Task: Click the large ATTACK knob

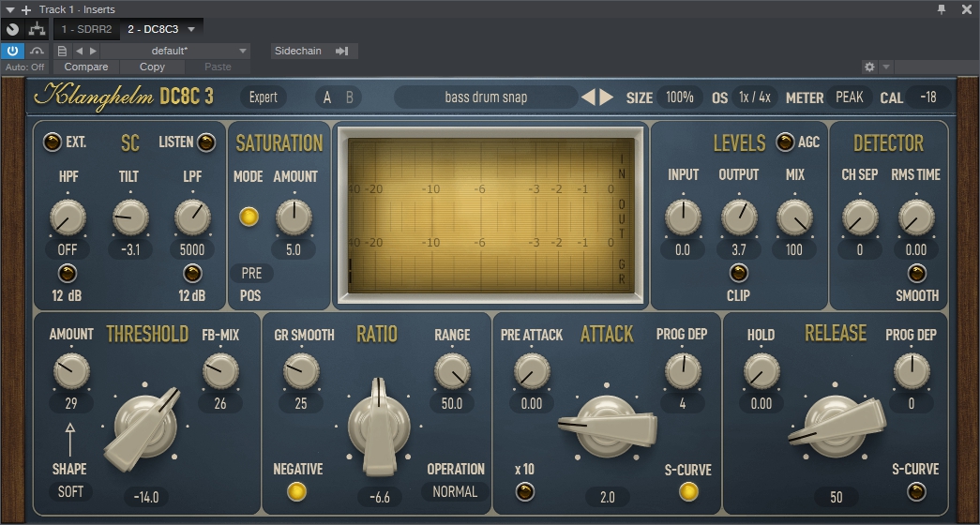Action: [x=606, y=428]
